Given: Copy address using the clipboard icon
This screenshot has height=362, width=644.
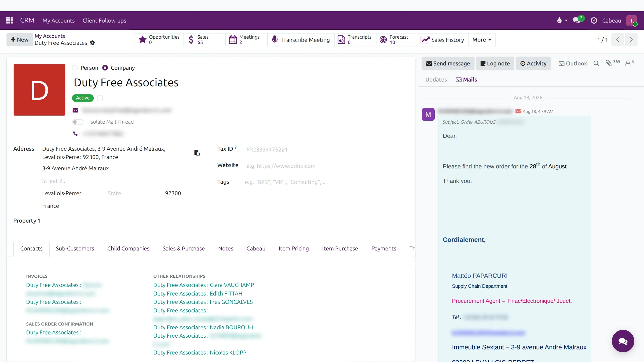Looking at the screenshot, I should [197, 153].
